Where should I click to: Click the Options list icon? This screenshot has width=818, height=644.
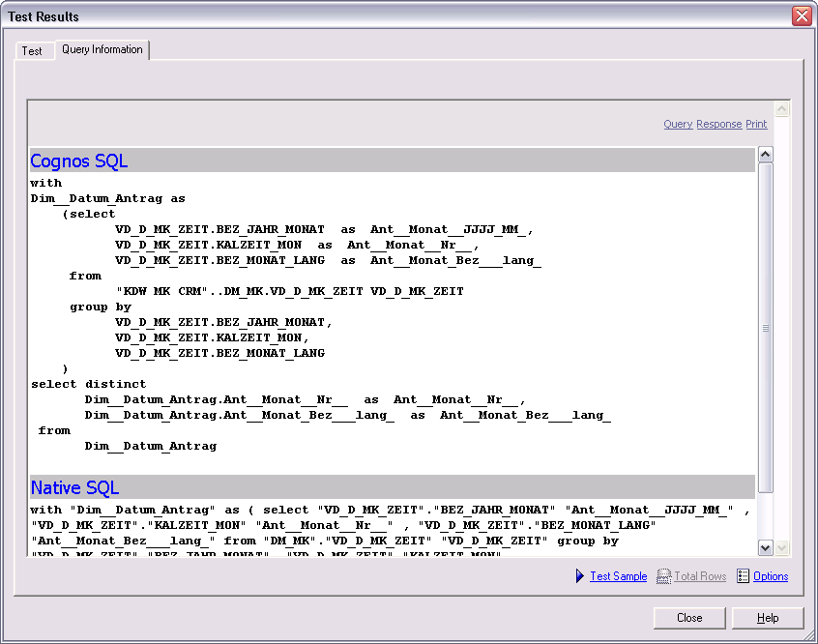pos(743,576)
